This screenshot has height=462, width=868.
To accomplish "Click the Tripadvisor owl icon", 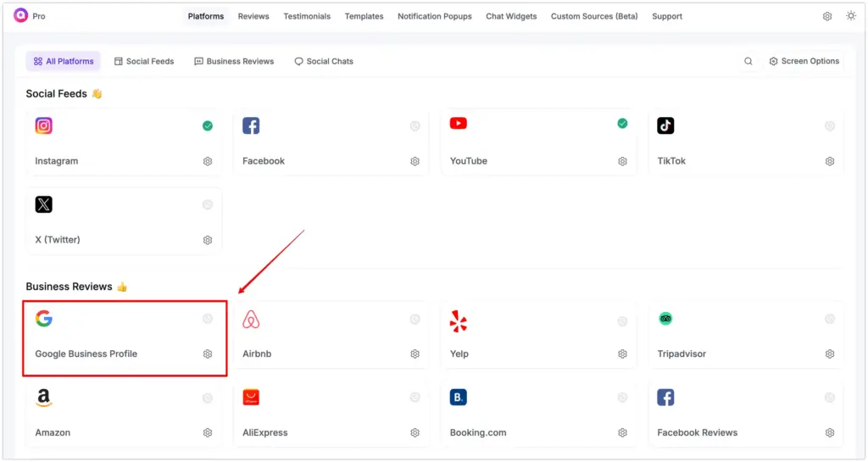I will pos(665,318).
